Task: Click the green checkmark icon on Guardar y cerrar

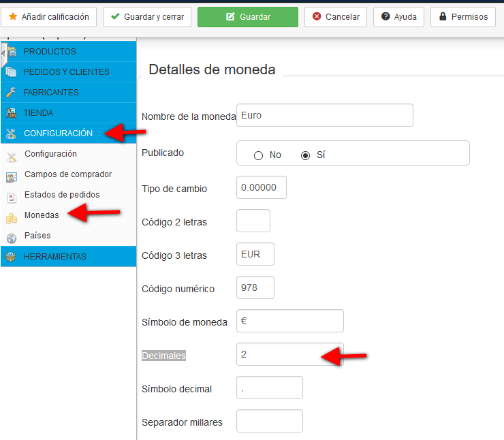Action: click(x=115, y=16)
